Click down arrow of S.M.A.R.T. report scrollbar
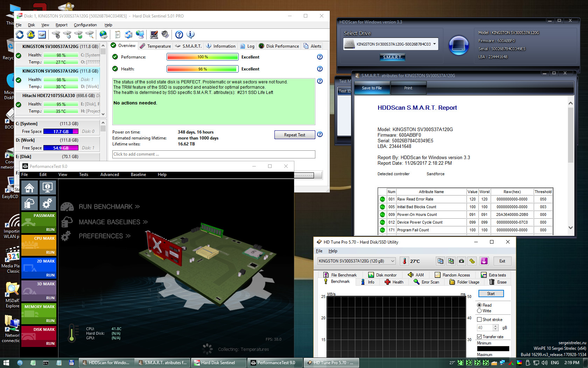The height and width of the screenshot is (368, 588). 570,227
